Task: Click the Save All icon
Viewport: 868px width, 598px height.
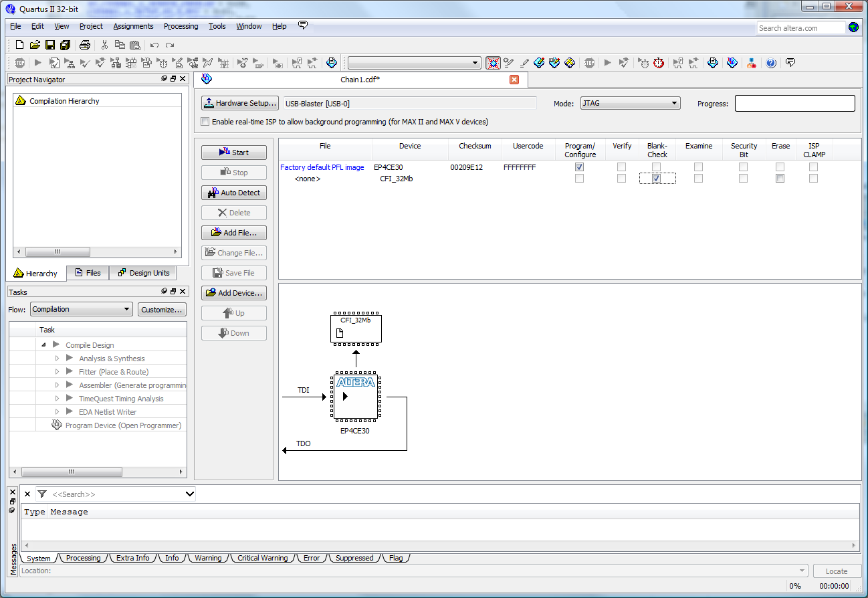Action: click(x=66, y=45)
